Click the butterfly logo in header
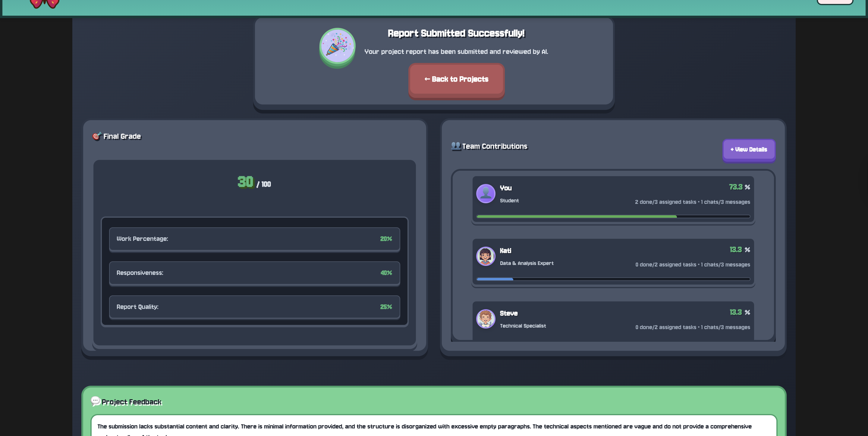Image resolution: width=868 pixels, height=436 pixels. (x=45, y=4)
